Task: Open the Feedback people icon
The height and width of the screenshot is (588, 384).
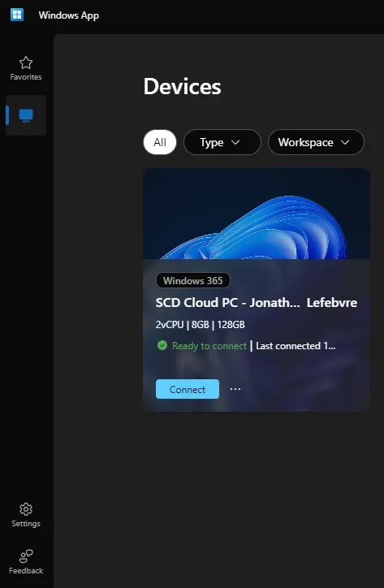Action: (x=26, y=556)
